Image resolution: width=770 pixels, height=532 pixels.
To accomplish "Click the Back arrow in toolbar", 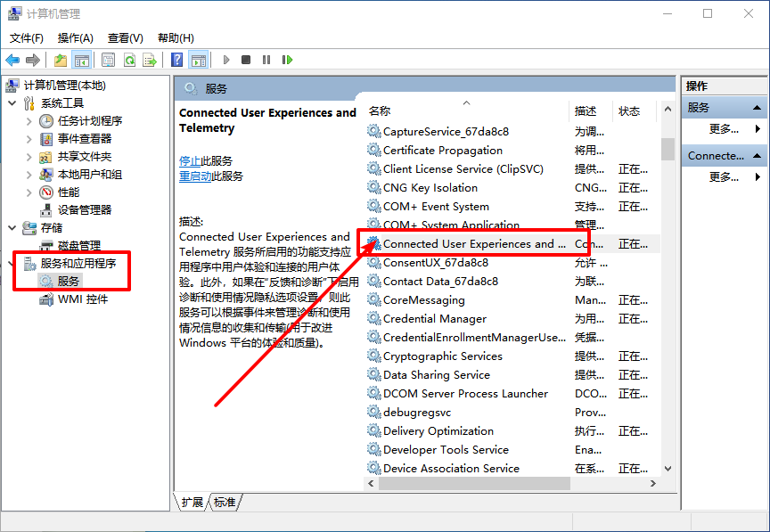I will click(x=12, y=60).
